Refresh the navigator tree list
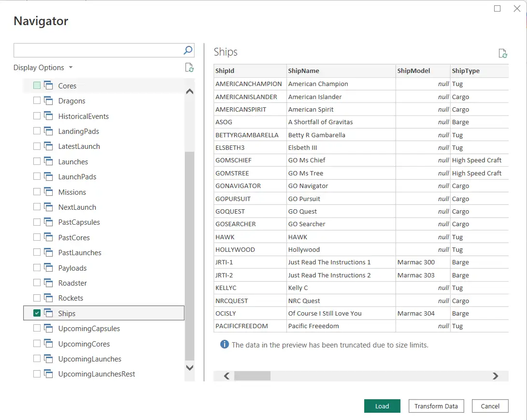 point(189,68)
